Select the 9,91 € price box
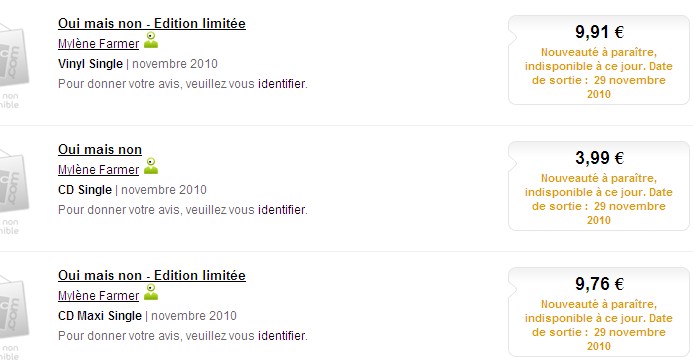Viewport: 693px width, 360px height. [599, 60]
